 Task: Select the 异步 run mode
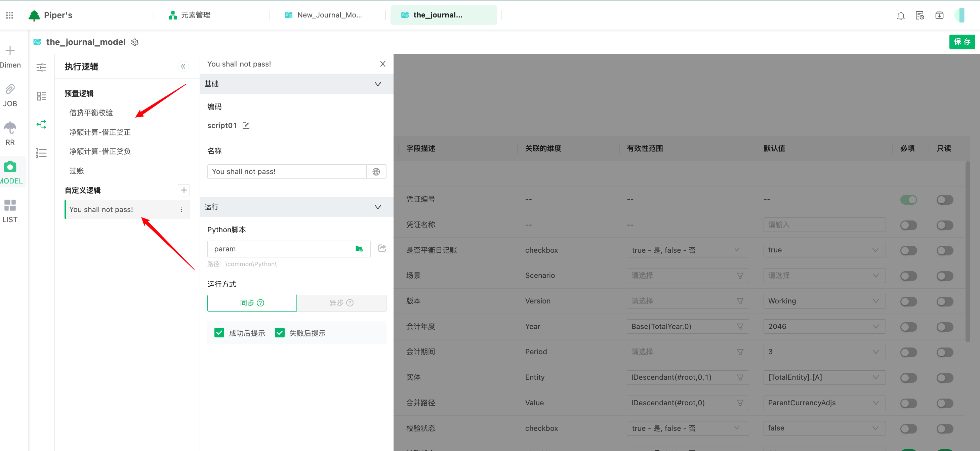[341, 303]
